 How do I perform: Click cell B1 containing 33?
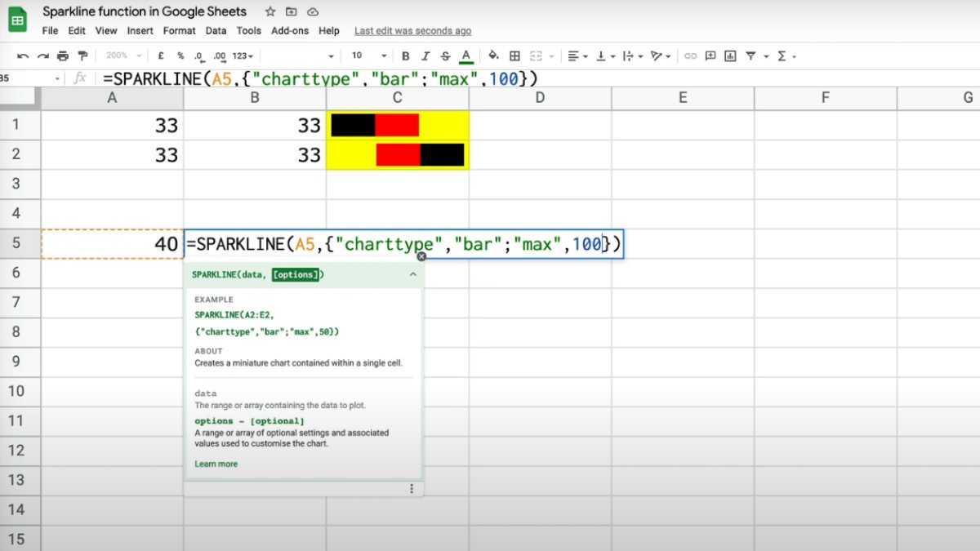click(x=255, y=125)
